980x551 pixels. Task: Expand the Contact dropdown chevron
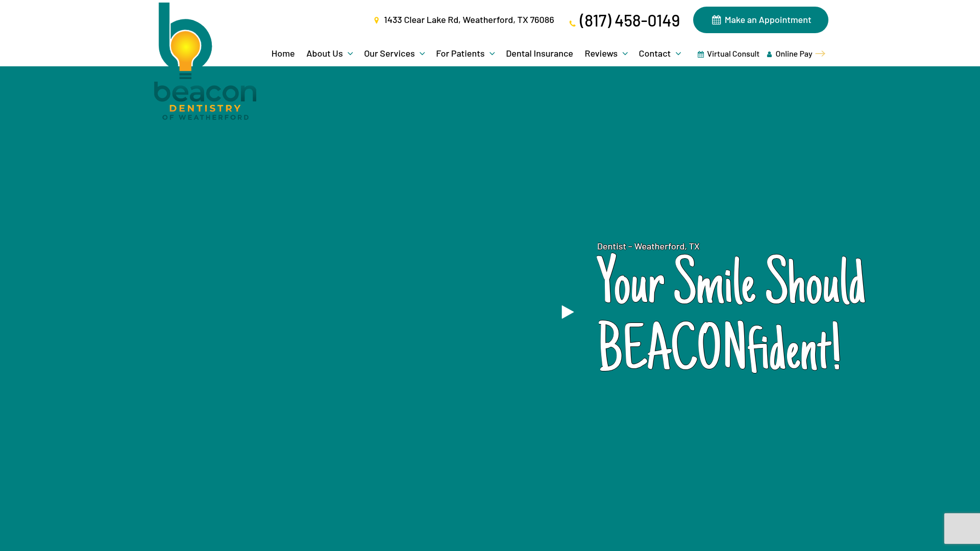[678, 54]
